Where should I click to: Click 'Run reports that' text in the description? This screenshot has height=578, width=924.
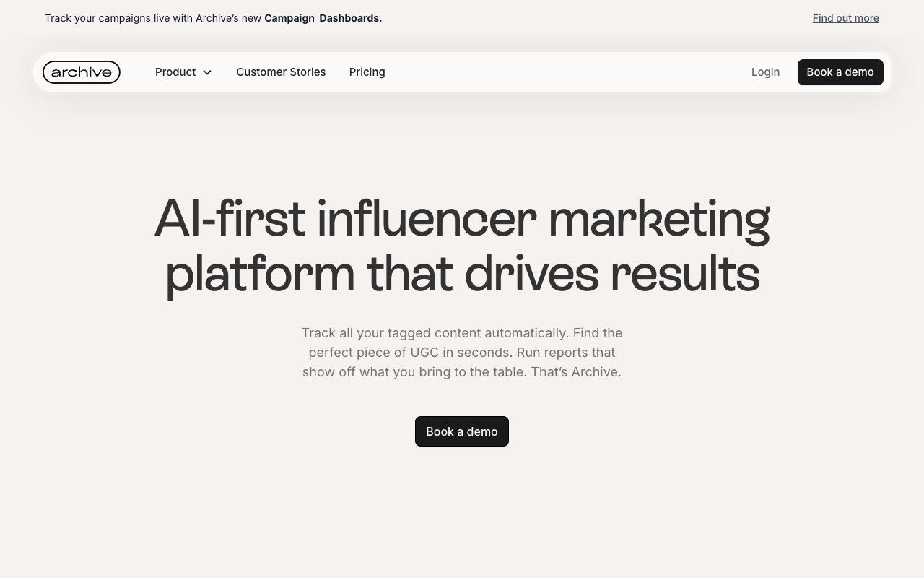click(566, 353)
